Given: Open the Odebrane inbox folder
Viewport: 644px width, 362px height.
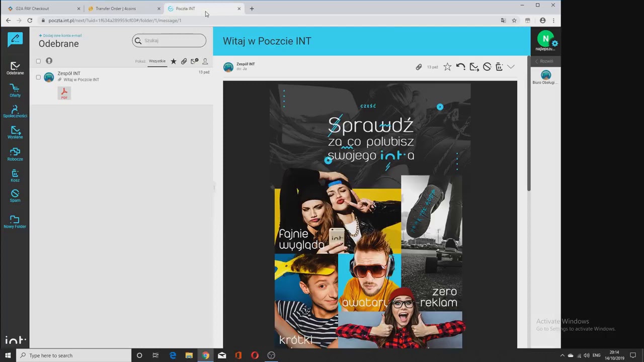Looking at the screenshot, I should click(x=15, y=68).
